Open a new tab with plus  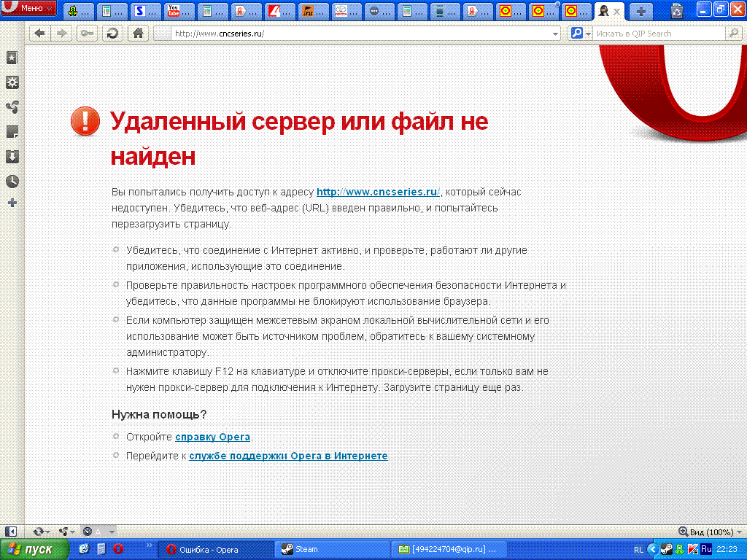click(x=641, y=12)
